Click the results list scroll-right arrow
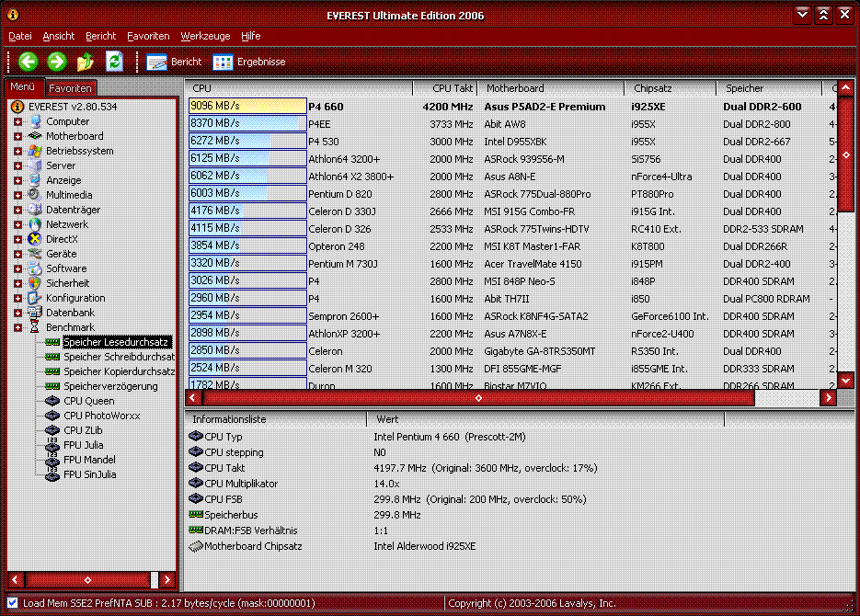Viewport: 860px width, 616px height. coord(828,398)
